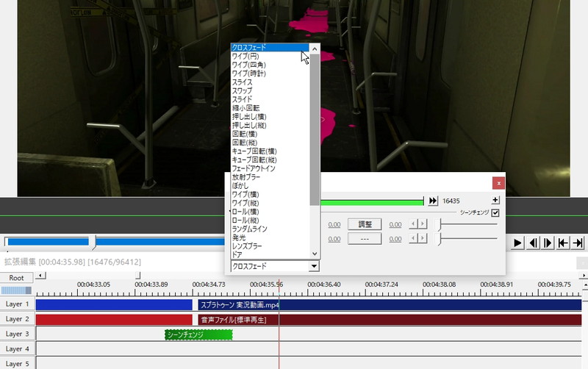The height and width of the screenshot is (369, 588).
Task: Click the Root scene button
Action: click(x=16, y=278)
